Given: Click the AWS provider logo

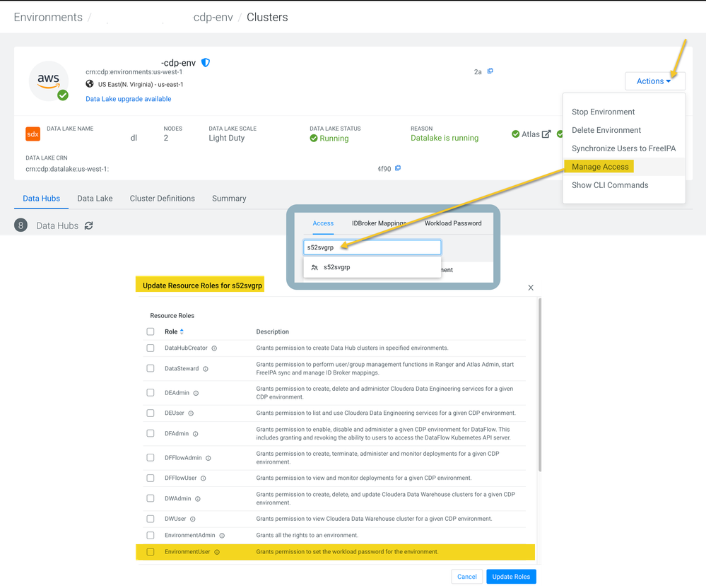Looking at the screenshot, I should [49, 81].
